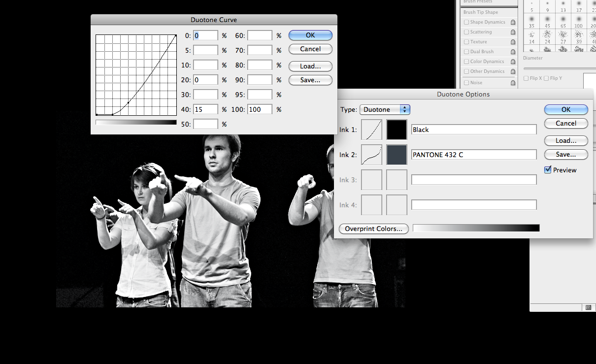
Task: Open the Ink 1 duotone curve thumbnail
Action: (x=372, y=130)
